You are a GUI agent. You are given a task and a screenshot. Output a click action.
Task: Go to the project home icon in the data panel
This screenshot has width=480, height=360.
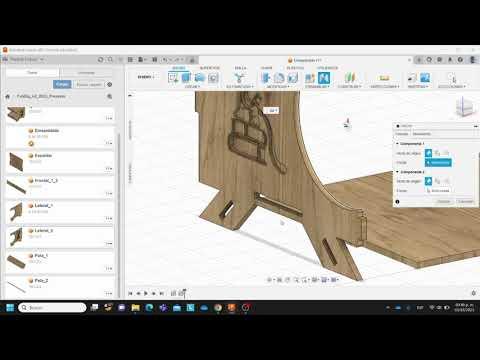[7, 96]
